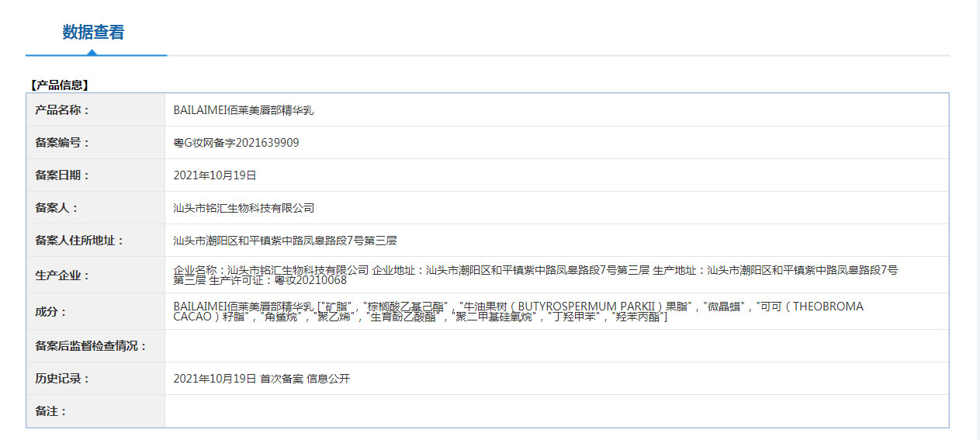The width and height of the screenshot is (980, 440).
Task: Click the 备案后监督检查情况 label cell
Action: (95, 346)
